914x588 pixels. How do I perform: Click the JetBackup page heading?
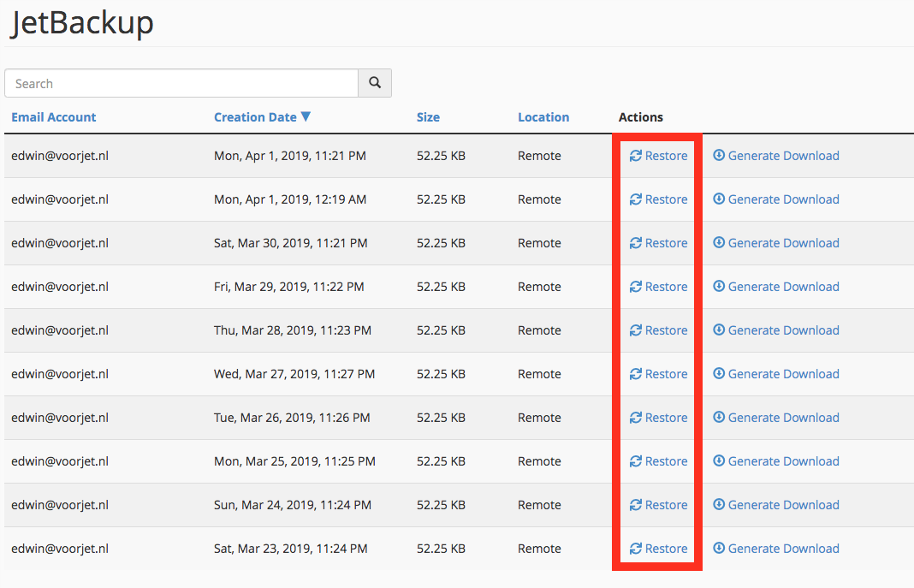[x=81, y=23]
